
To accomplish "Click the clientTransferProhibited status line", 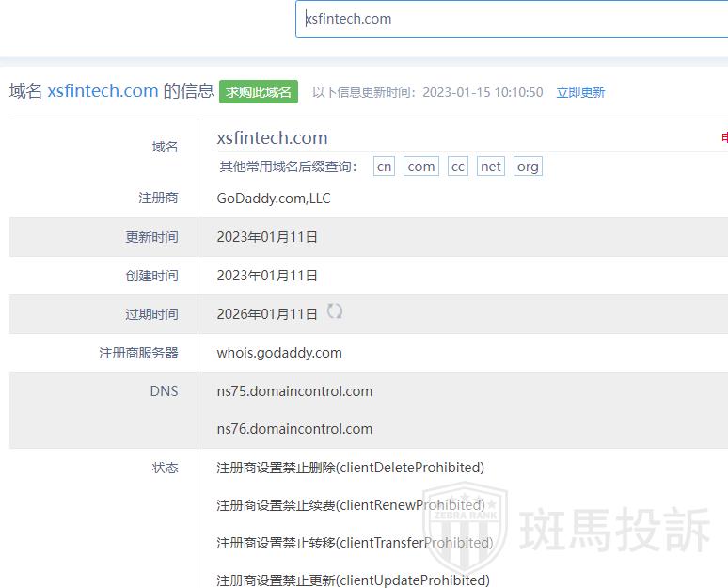I will (355, 543).
